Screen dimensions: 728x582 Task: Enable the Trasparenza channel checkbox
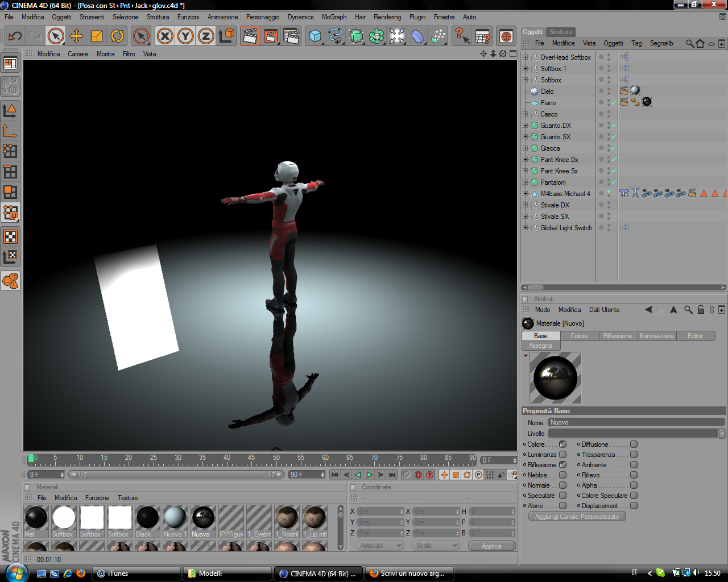(x=634, y=455)
